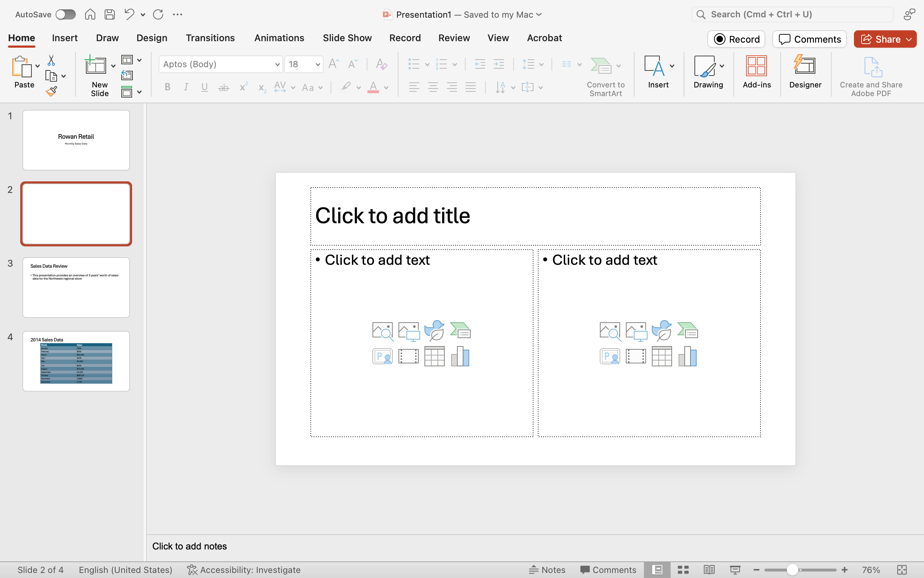The image size is (924, 578).
Task: Click the Home icon in title bar
Action: [90, 14]
